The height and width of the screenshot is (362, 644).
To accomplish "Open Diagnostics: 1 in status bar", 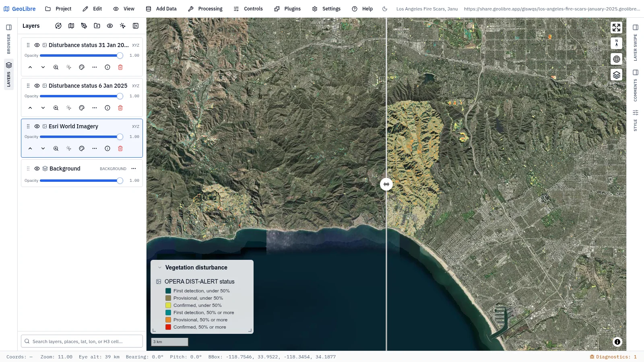I will click(x=613, y=357).
